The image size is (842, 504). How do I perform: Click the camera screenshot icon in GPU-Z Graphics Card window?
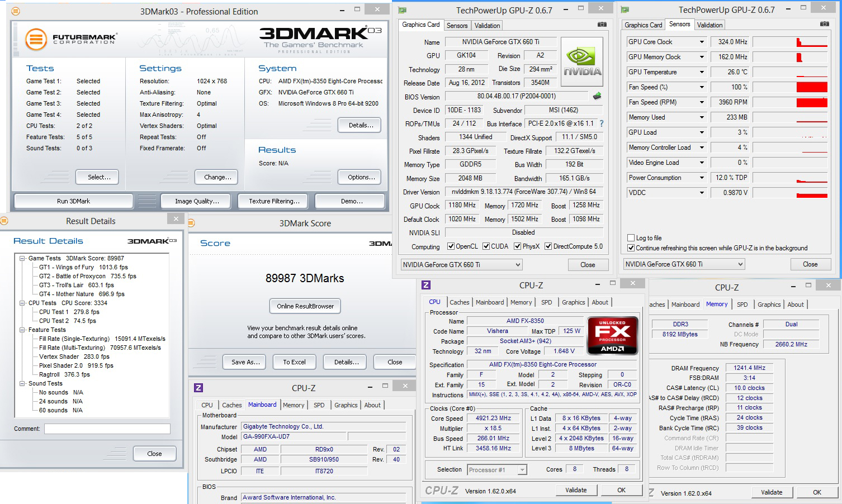602,25
